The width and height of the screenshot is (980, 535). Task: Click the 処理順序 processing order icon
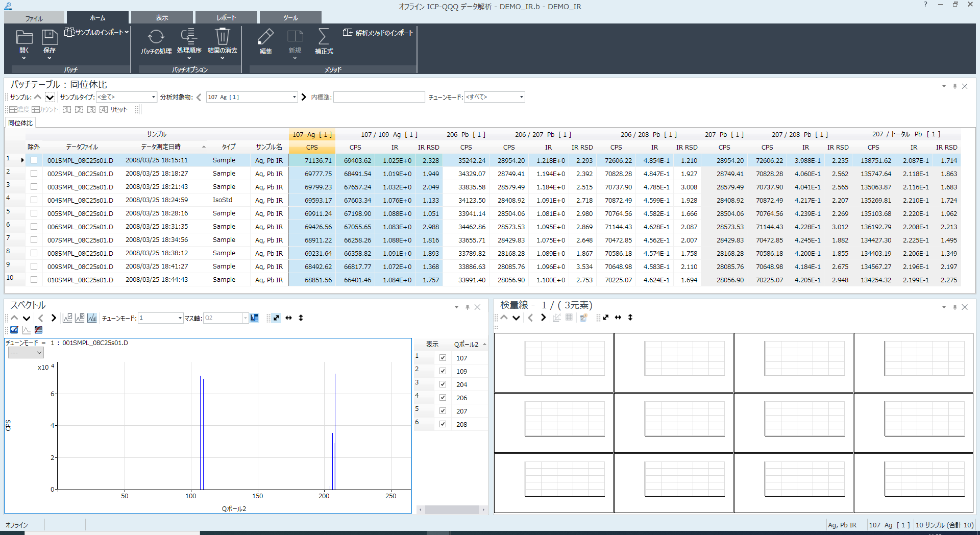(189, 36)
